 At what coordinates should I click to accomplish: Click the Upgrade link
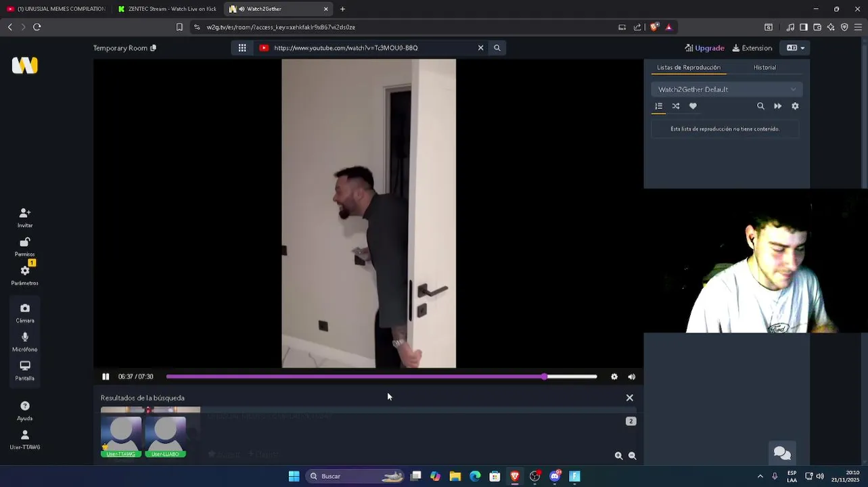[704, 48]
